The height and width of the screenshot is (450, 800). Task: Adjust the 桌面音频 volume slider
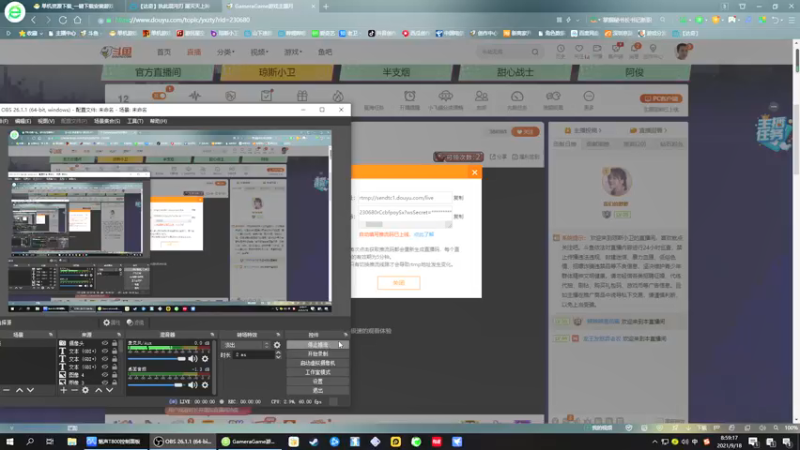tap(155, 385)
